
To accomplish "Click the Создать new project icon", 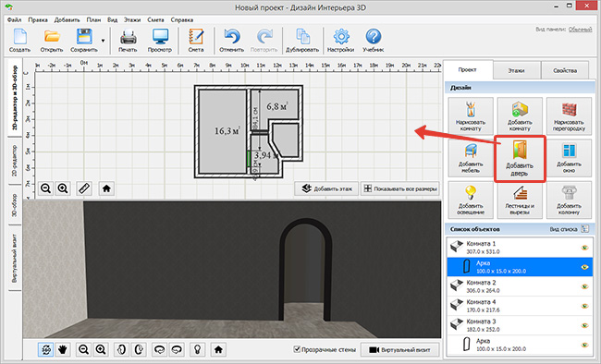I will point(20,41).
